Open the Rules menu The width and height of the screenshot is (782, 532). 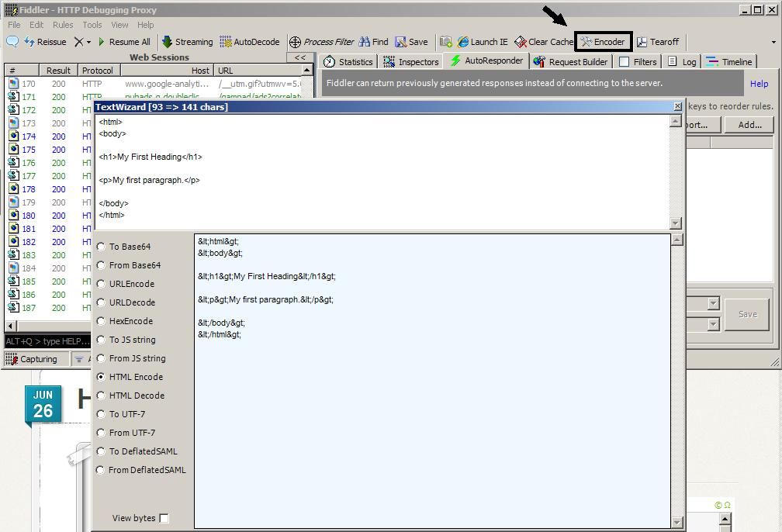62,24
